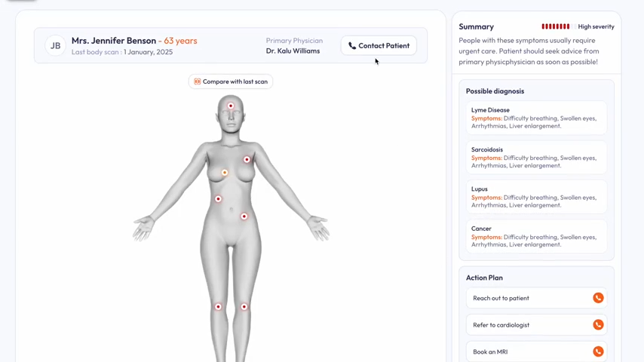This screenshot has height=362, width=644.
Task: Click the Action Plan heading
Action: [484, 278]
